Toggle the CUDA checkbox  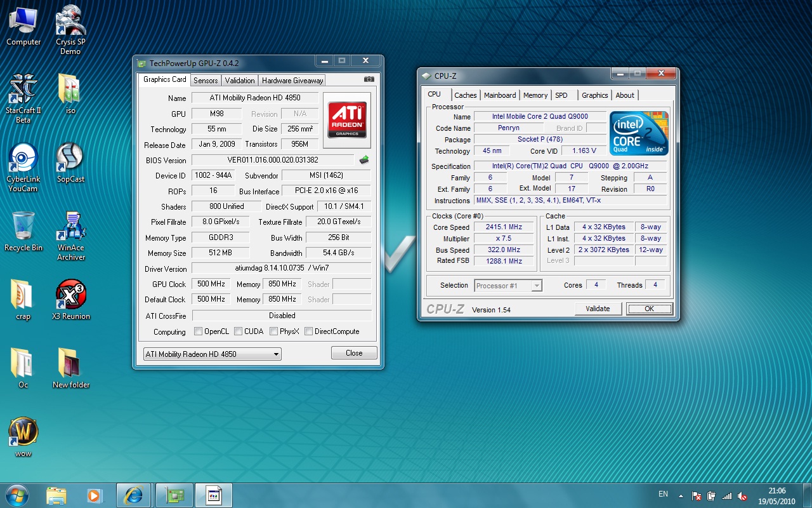click(238, 331)
